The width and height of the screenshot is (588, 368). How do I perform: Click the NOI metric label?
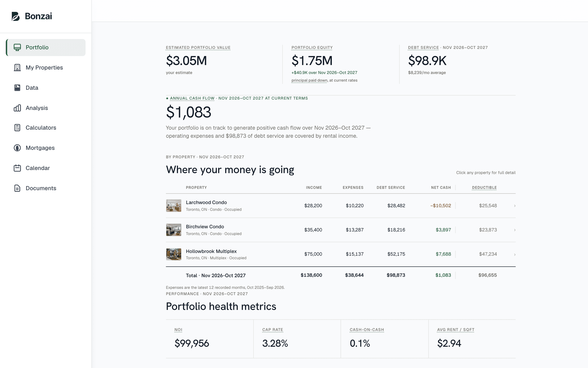pyautogui.click(x=178, y=330)
